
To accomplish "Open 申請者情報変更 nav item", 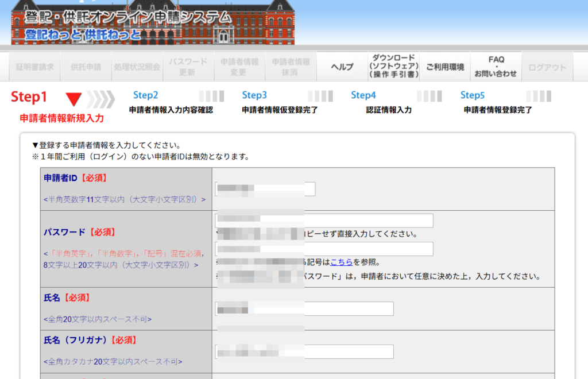I will [239, 67].
